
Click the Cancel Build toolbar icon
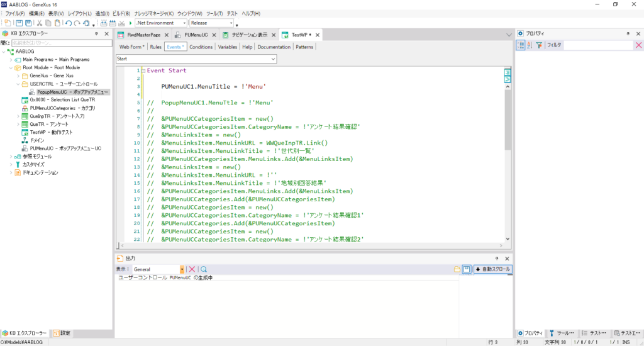point(121,23)
